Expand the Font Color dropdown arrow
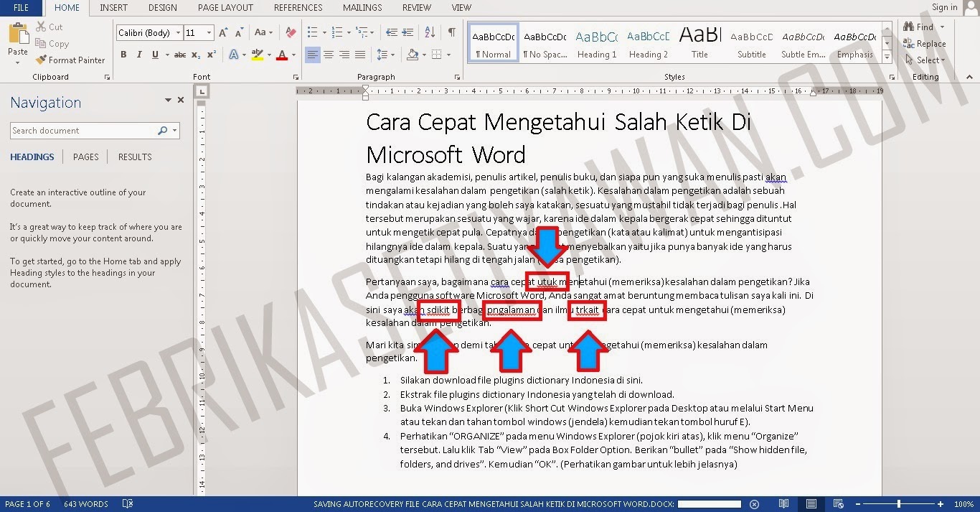Screen dimensions: 980x512 292,55
